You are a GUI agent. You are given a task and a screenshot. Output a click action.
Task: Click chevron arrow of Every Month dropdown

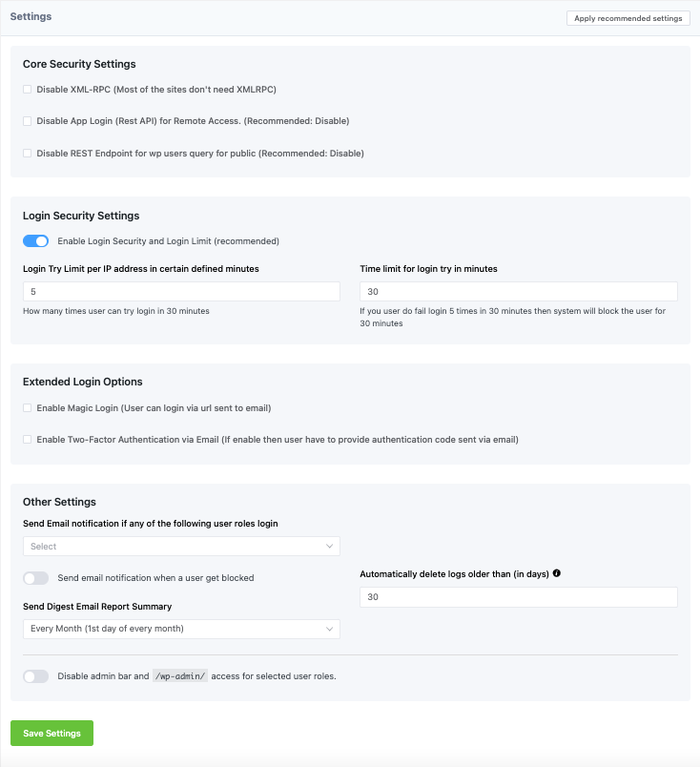(x=330, y=629)
